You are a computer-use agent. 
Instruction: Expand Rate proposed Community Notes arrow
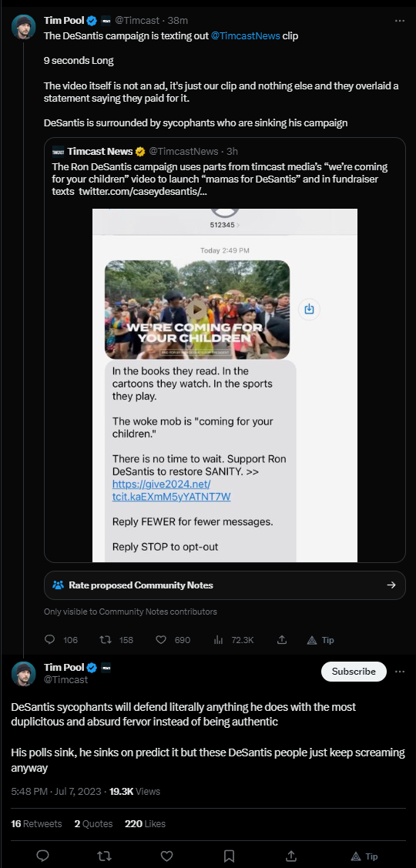[391, 585]
